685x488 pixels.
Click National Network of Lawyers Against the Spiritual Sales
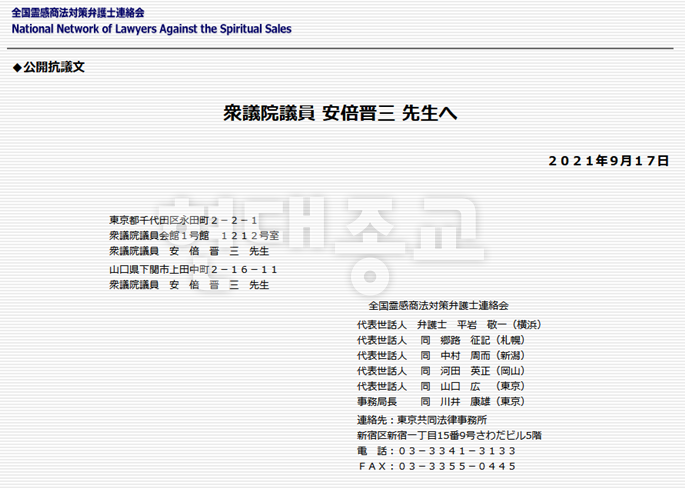click(151, 29)
